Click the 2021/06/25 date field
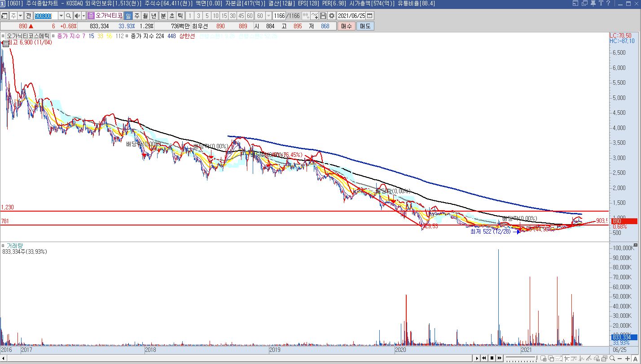The image size is (641, 364). [351, 16]
